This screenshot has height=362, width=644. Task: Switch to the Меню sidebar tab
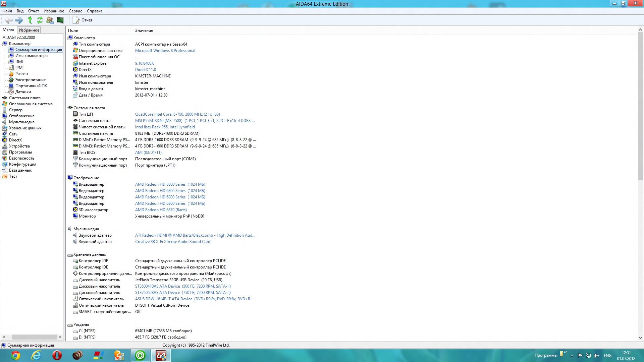[8, 29]
